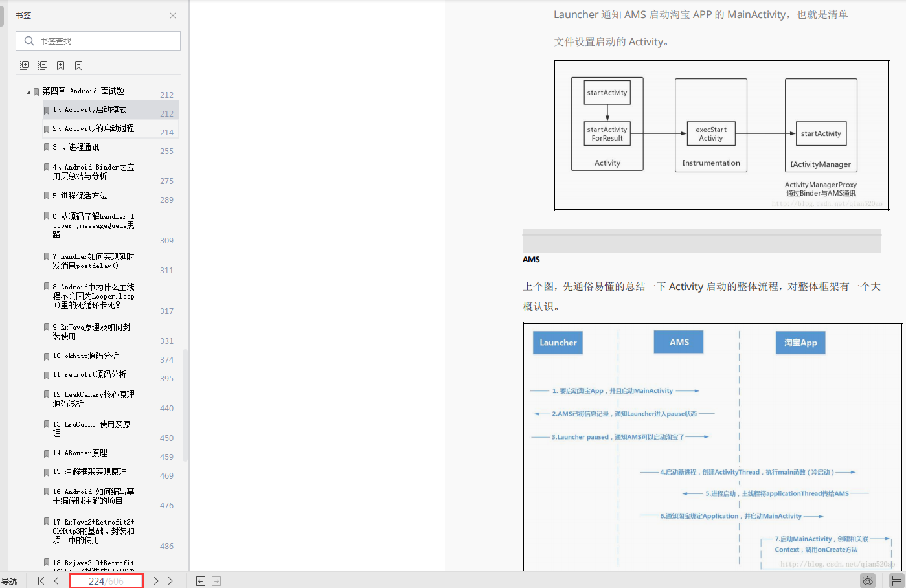Image resolution: width=906 pixels, height=588 pixels.
Task: Collapse the 第四章 Android 面试题 tree node
Action: point(28,92)
